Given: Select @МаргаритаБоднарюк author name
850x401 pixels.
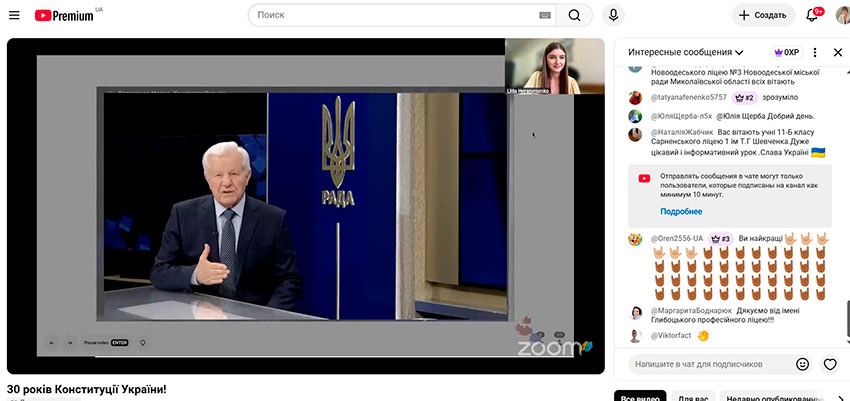Looking at the screenshot, I should 691,311.
